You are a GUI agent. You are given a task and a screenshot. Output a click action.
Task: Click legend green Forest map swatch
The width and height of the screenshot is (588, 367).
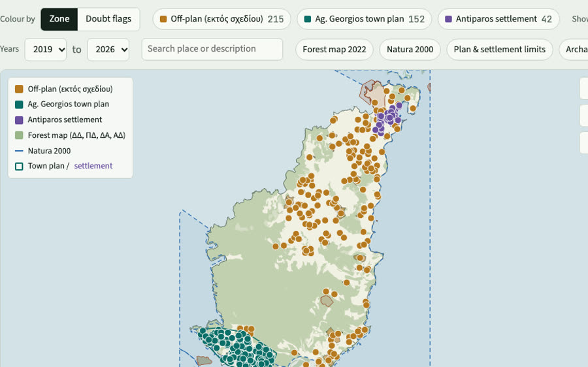coord(19,135)
